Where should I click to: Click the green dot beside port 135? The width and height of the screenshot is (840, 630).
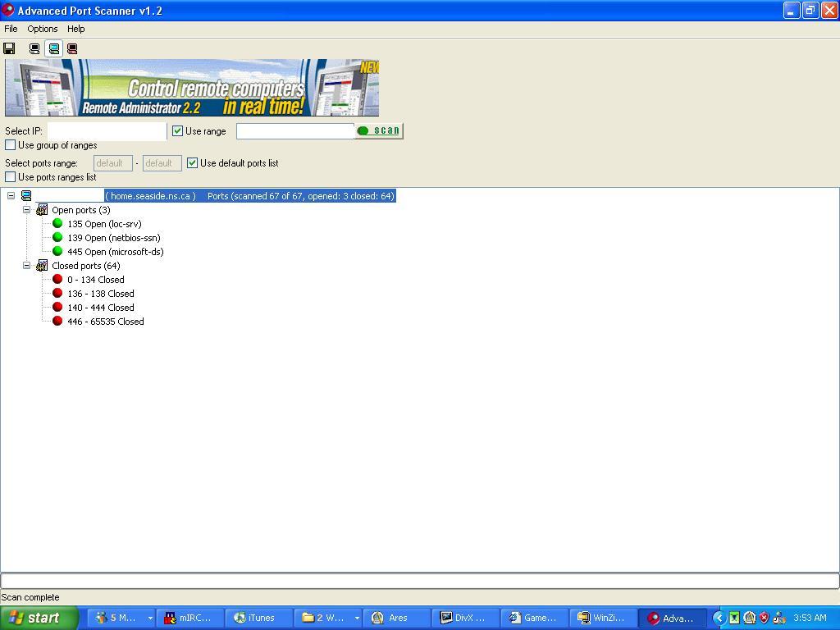click(x=57, y=223)
